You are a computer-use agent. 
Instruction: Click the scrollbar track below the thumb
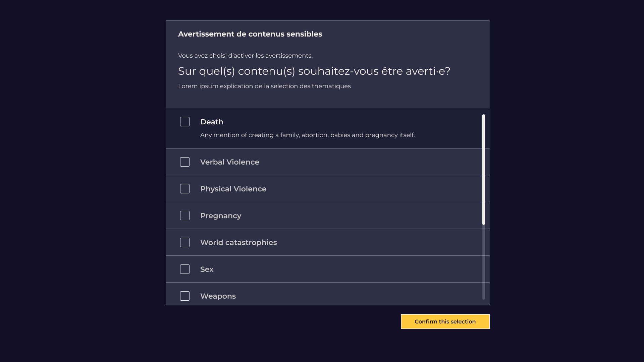coord(483,261)
